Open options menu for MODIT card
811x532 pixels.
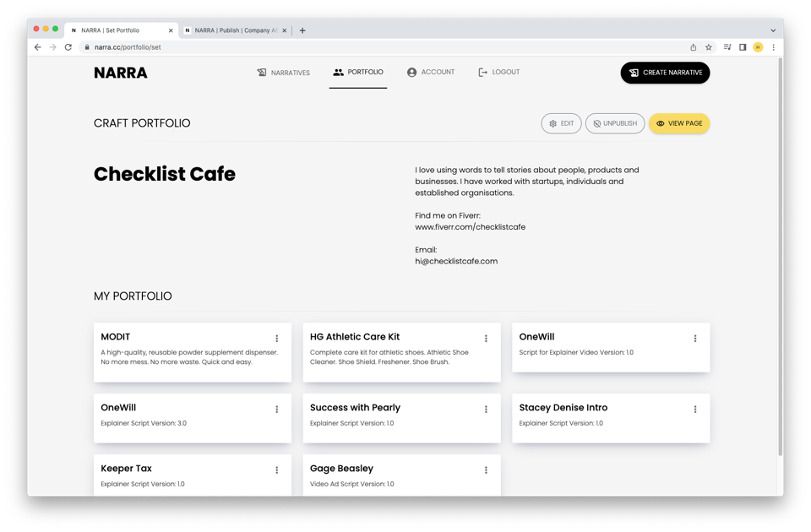(x=277, y=339)
